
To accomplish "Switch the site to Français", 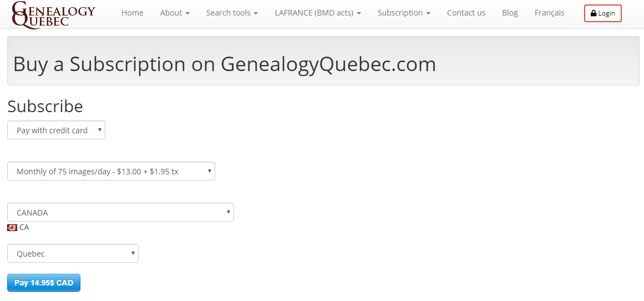I will (550, 13).
